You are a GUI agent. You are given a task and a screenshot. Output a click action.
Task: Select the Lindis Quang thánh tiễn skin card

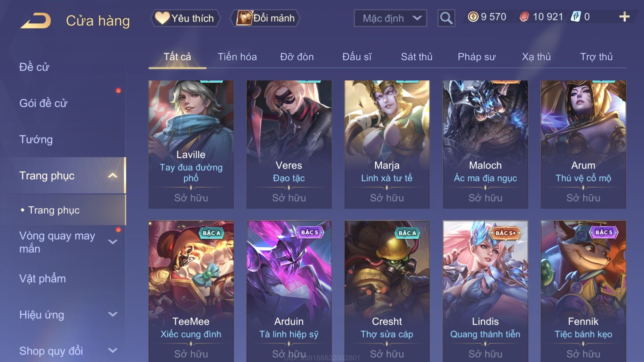(x=485, y=291)
